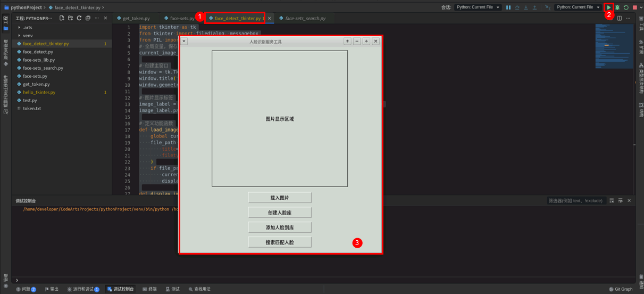The image size is (644, 294).
Task: Click the 图片显示区域 image display area
Action: click(x=280, y=119)
